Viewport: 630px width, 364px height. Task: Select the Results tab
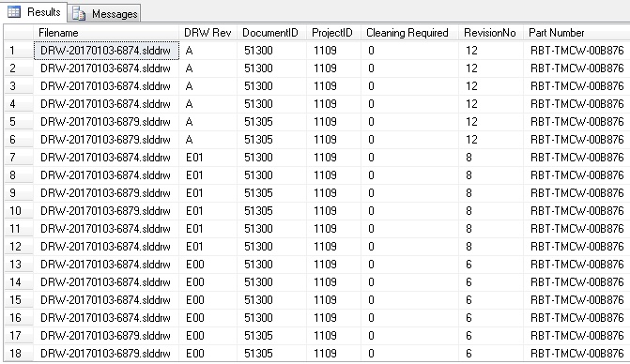[x=34, y=12]
